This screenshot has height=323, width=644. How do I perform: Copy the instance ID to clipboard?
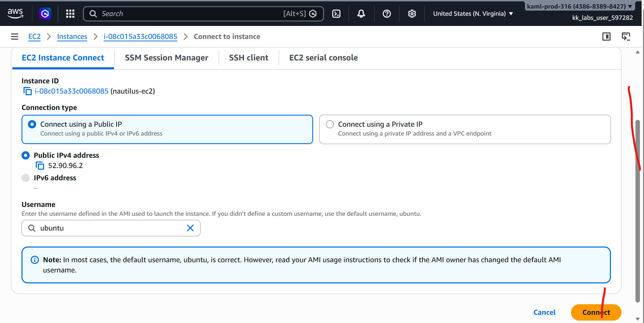pyautogui.click(x=28, y=91)
